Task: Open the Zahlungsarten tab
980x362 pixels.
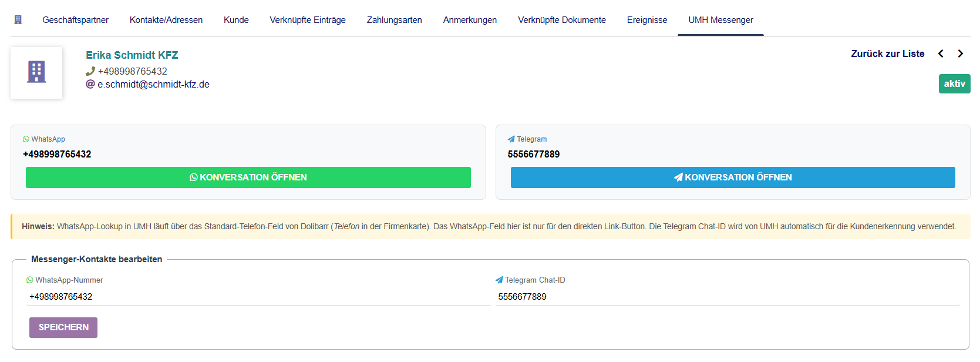Action: click(395, 20)
